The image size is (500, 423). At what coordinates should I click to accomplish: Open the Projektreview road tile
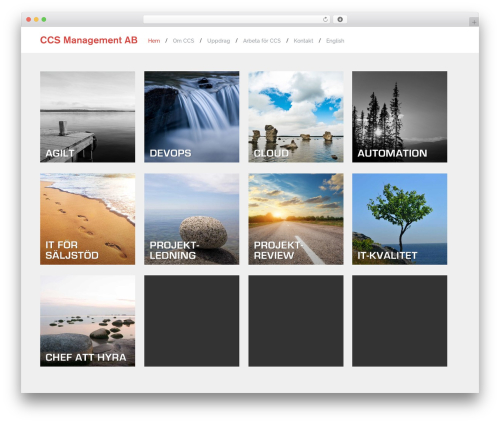coord(296,219)
